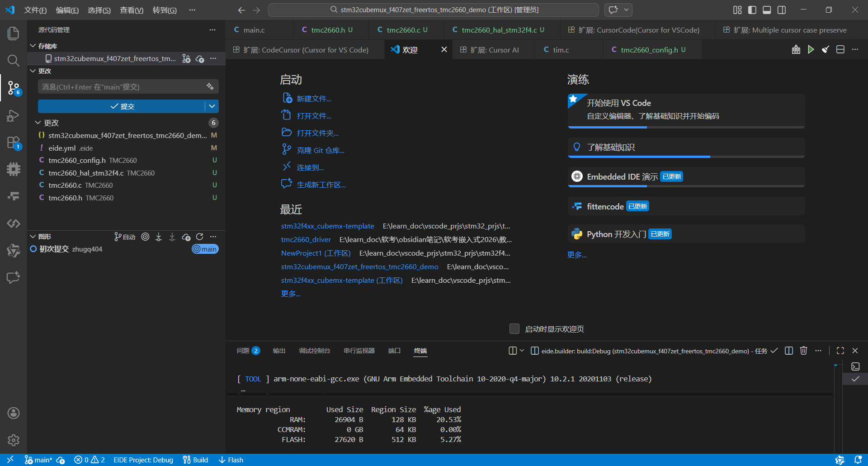The height and width of the screenshot is (466, 868).
Task: Click the main branch in status bar
Action: point(38,460)
